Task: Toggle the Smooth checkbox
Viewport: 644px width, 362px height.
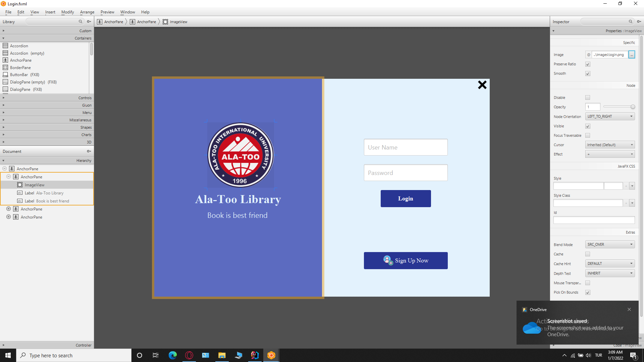Action: tap(588, 73)
